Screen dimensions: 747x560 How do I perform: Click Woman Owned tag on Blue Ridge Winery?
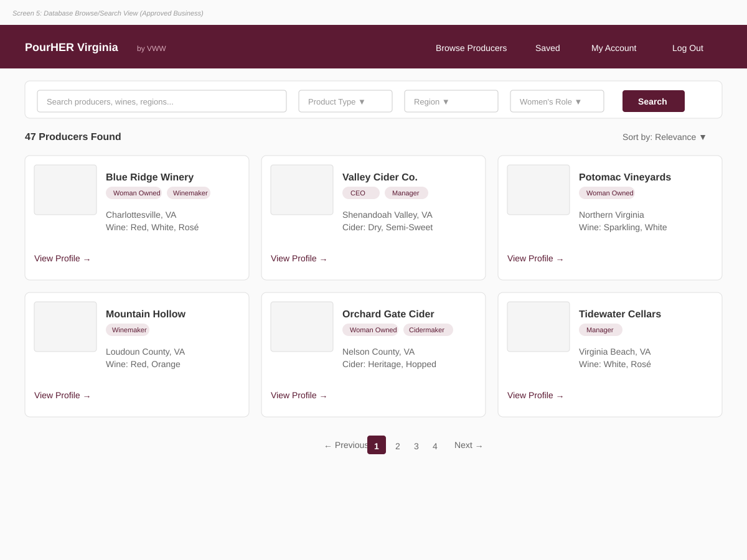click(134, 193)
